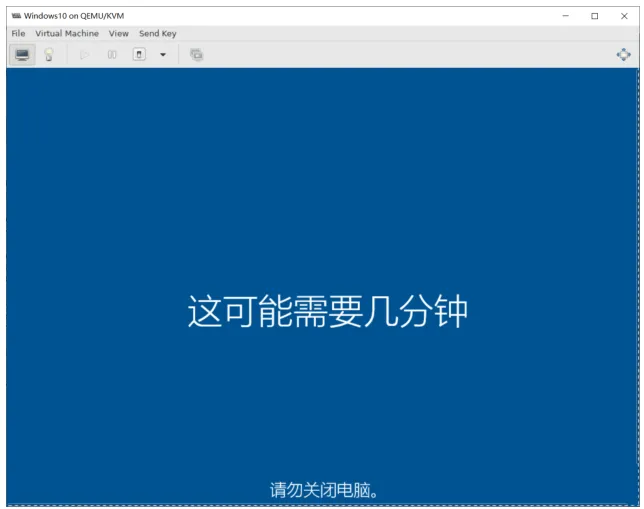Click the text 这可能需要几分钟
This screenshot has width=644, height=509.
pos(327,311)
